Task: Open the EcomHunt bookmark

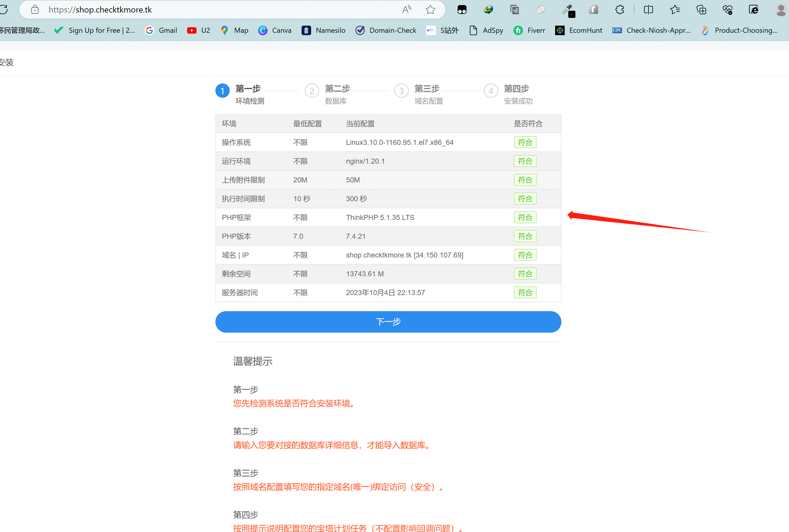Action: click(579, 30)
